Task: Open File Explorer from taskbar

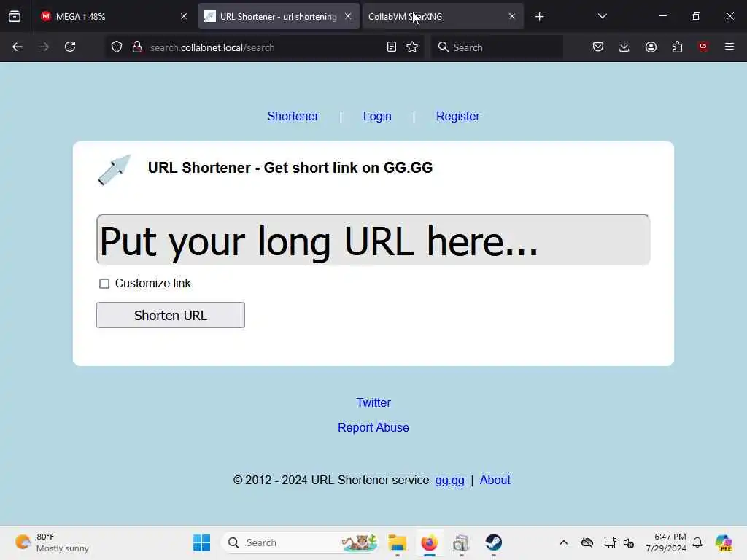Action: pyautogui.click(x=398, y=542)
